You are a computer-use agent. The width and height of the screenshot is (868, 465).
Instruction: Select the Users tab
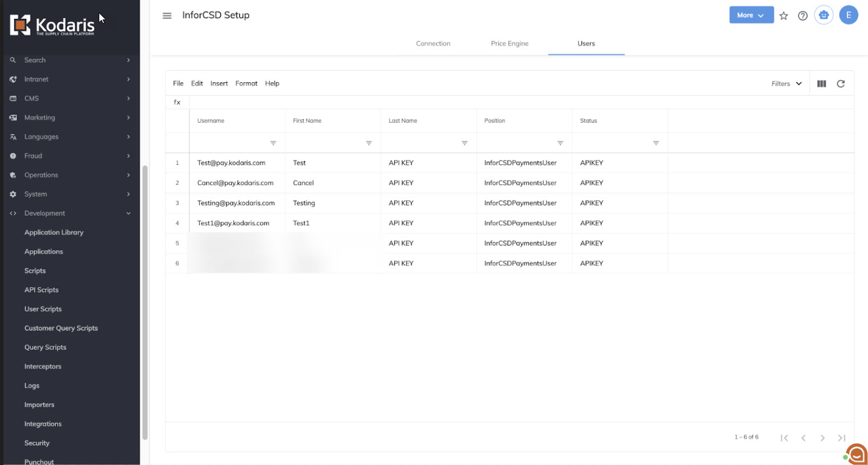(586, 43)
